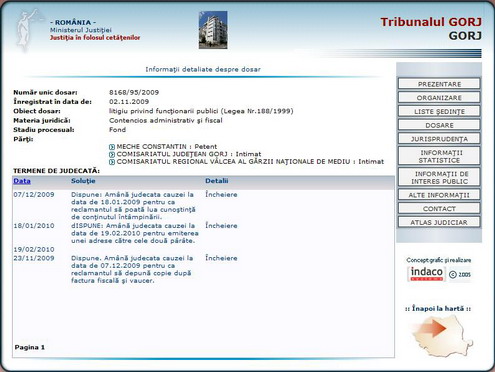Click the courthouse building photo
Screen dimensions: 495x372
click(213, 30)
